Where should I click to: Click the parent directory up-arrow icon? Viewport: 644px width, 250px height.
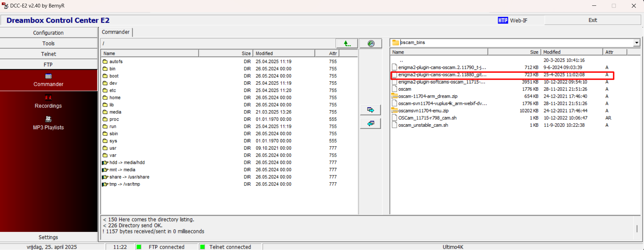pyautogui.click(x=346, y=43)
